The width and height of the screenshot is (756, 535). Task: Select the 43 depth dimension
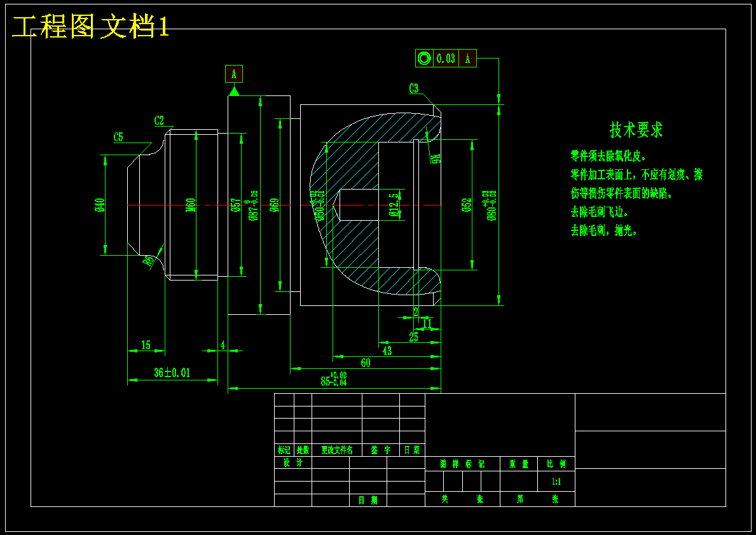click(x=387, y=351)
